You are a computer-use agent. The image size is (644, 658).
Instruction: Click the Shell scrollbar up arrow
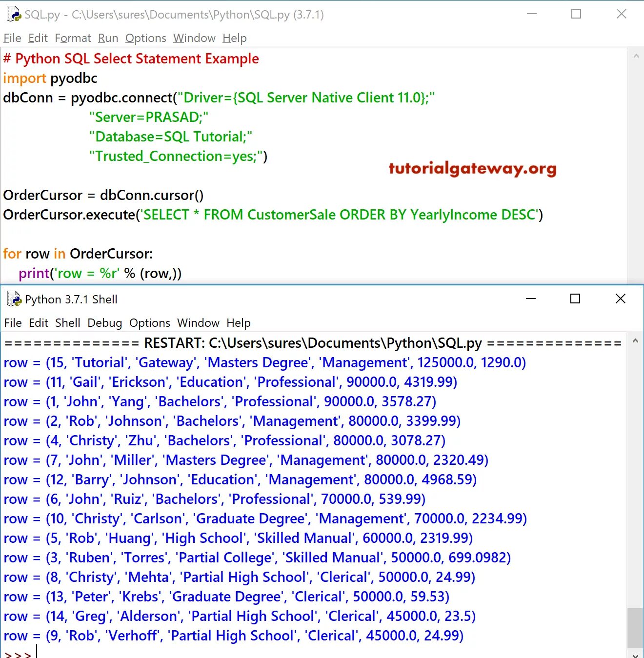click(x=635, y=341)
